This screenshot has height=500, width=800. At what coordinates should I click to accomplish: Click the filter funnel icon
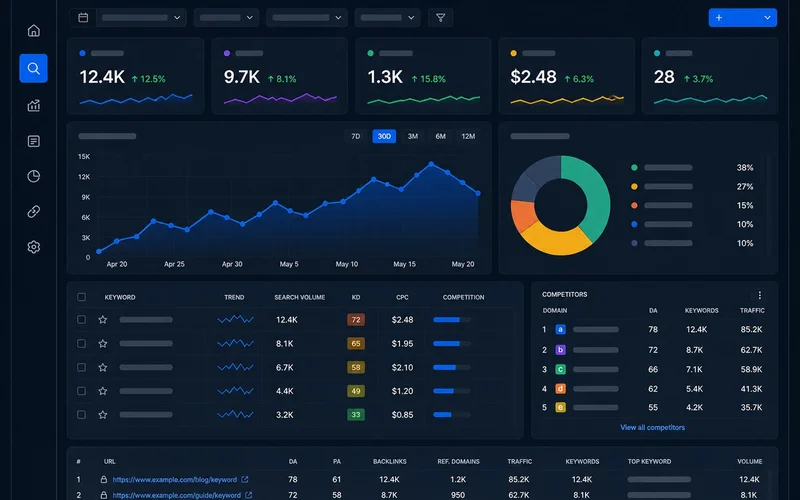coord(440,18)
